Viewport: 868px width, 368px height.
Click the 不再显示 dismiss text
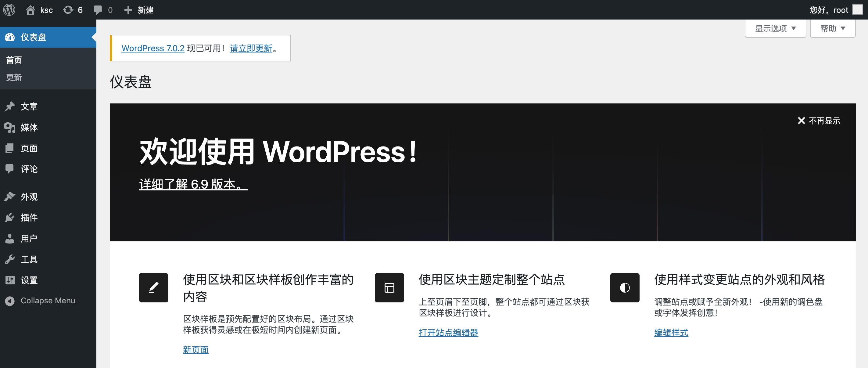point(824,121)
